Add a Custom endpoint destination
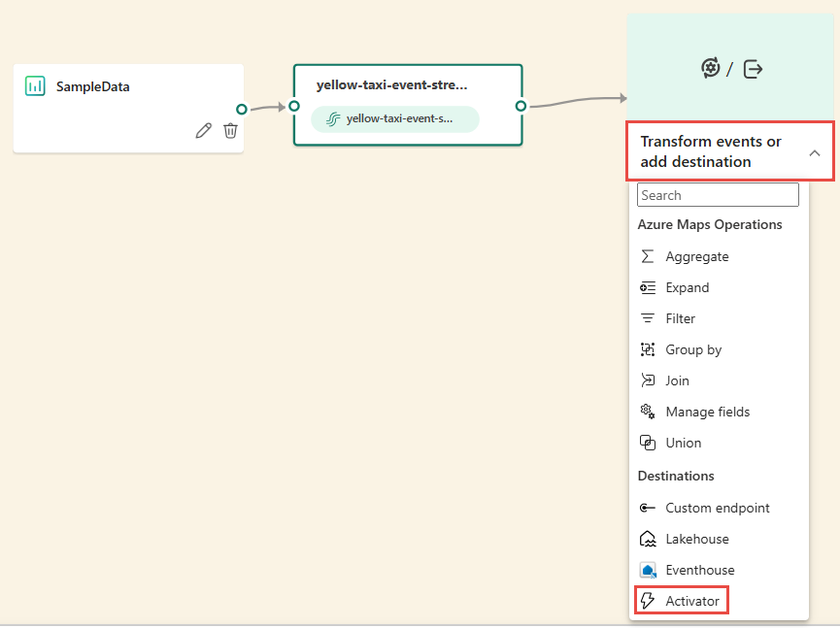 click(x=717, y=508)
